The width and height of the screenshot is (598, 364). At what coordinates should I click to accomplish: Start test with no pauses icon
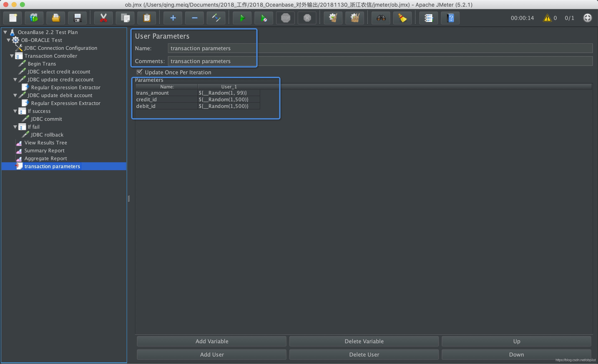click(x=264, y=18)
